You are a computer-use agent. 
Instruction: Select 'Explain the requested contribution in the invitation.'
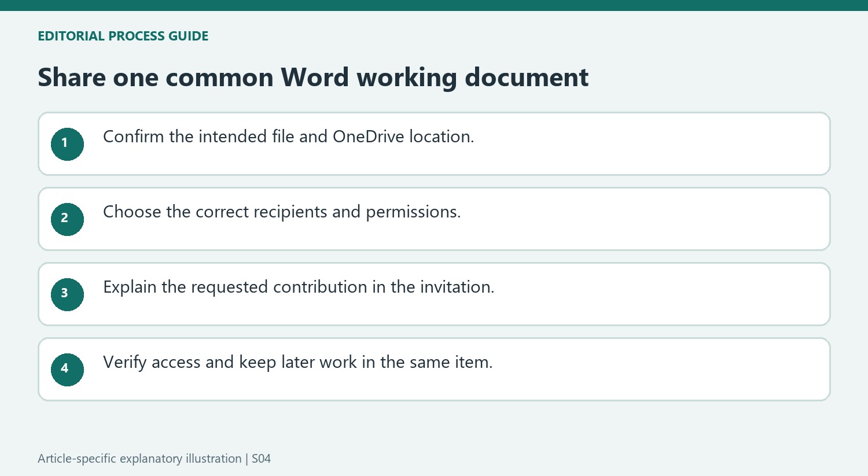click(x=299, y=287)
